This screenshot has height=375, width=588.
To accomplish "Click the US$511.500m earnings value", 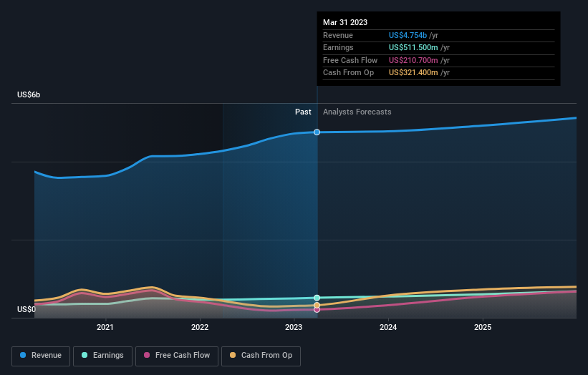I will (413, 47).
